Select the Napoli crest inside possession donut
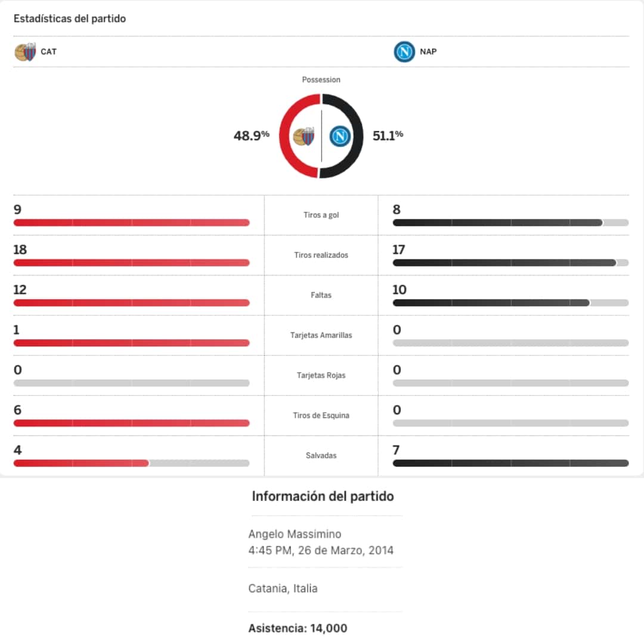 340,137
